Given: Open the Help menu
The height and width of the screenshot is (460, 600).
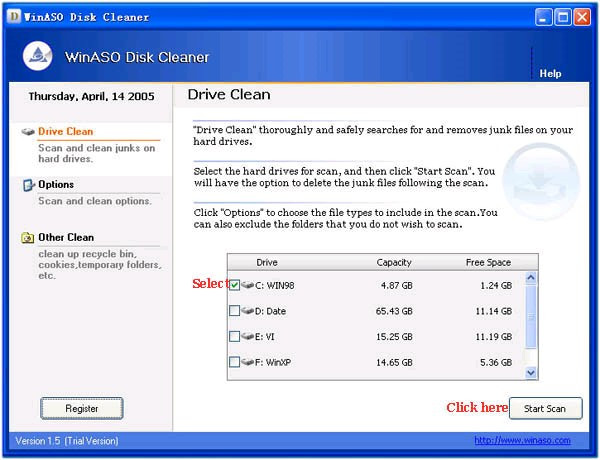Looking at the screenshot, I should pyautogui.click(x=550, y=73).
